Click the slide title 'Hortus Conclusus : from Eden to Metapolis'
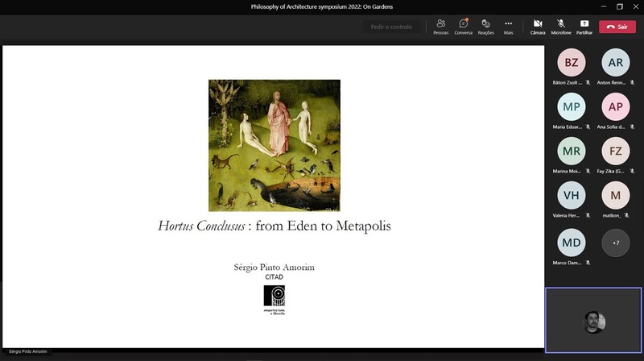 [275, 226]
